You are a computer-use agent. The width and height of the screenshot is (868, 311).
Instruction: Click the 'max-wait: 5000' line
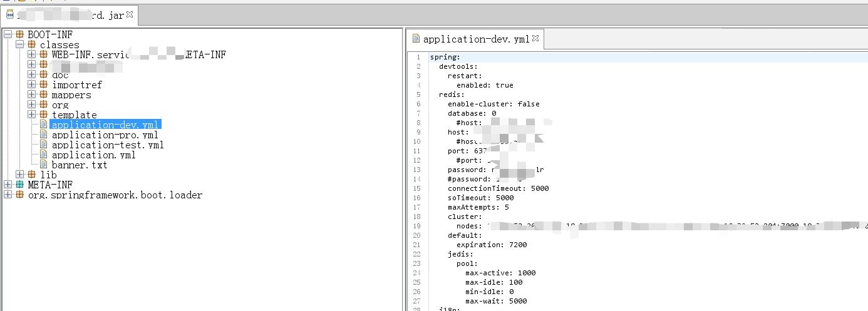tap(496, 301)
